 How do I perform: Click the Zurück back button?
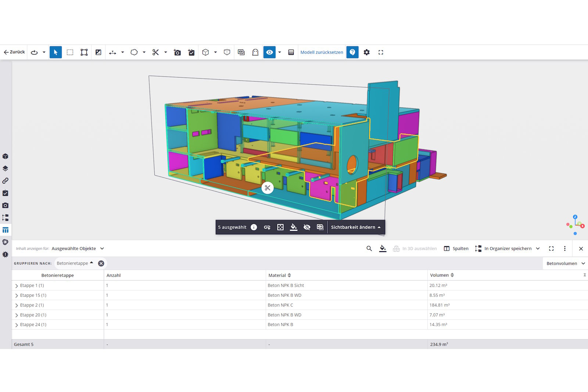click(14, 52)
